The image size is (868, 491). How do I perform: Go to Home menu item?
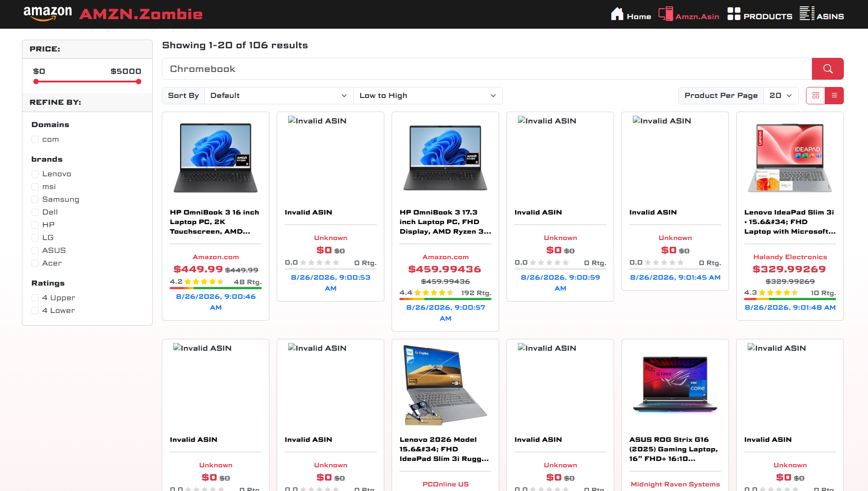639,16
